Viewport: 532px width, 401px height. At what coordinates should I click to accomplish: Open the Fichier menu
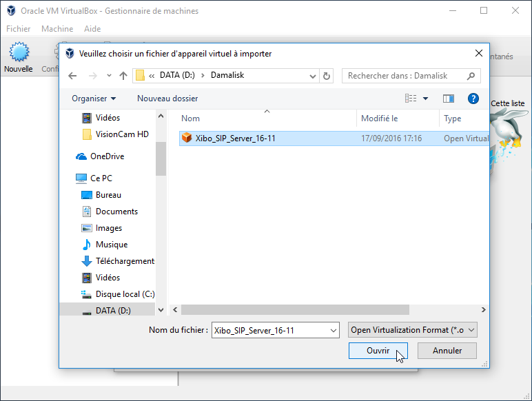coord(19,29)
